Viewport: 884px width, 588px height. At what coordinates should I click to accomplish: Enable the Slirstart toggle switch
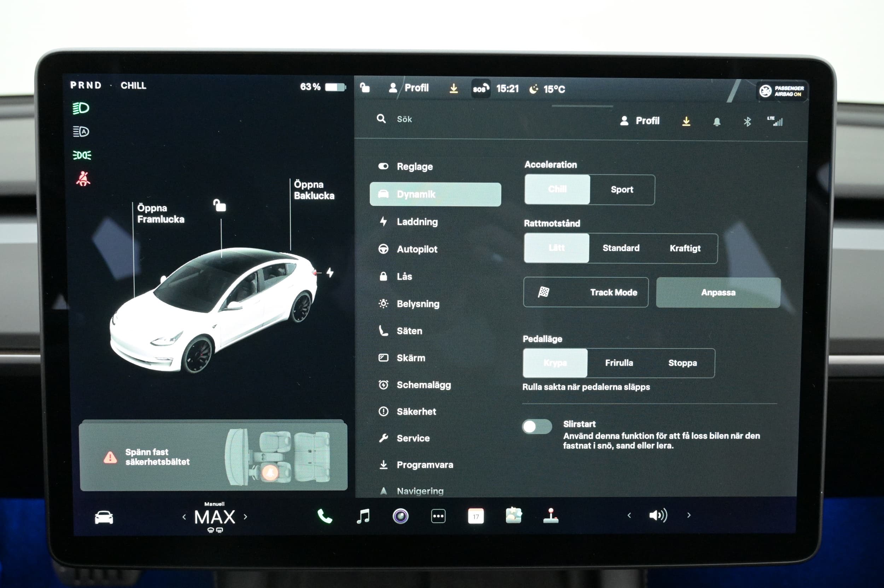537,426
